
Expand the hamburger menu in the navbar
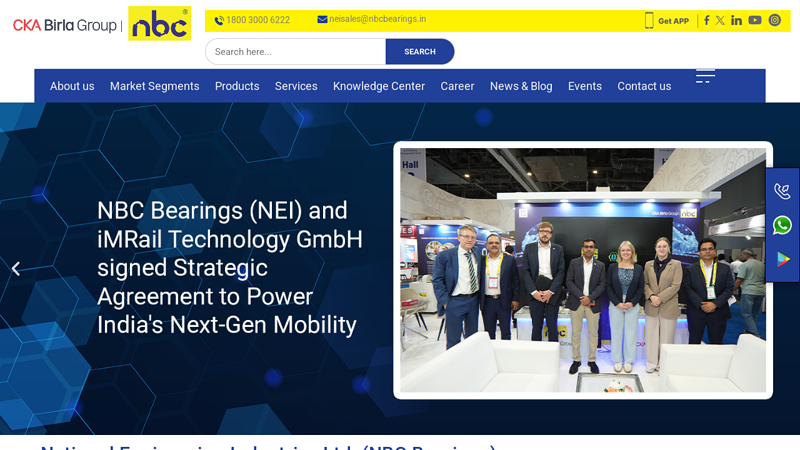(x=705, y=76)
